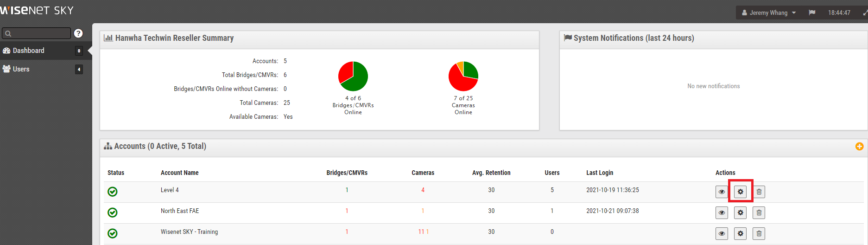View the Level 4 account with eye icon

point(722,192)
